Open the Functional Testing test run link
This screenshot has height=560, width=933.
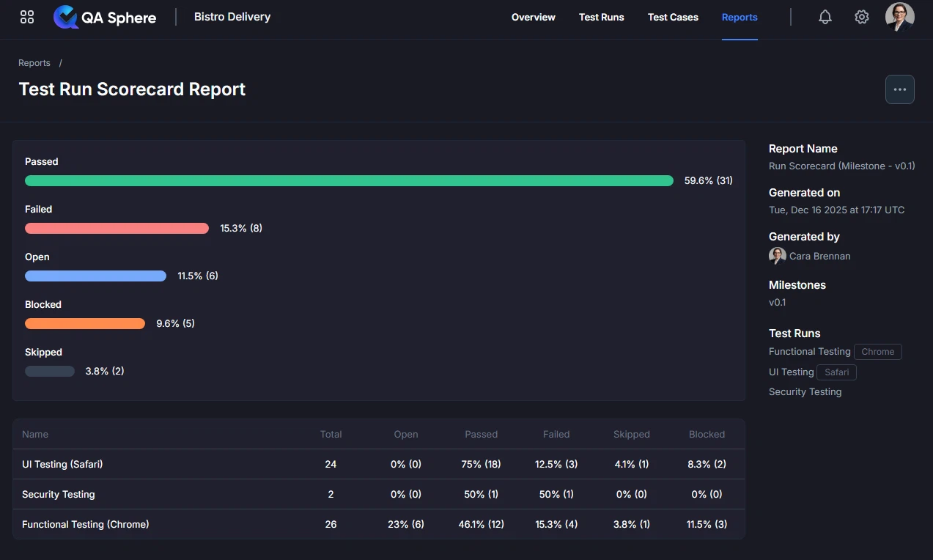809,352
